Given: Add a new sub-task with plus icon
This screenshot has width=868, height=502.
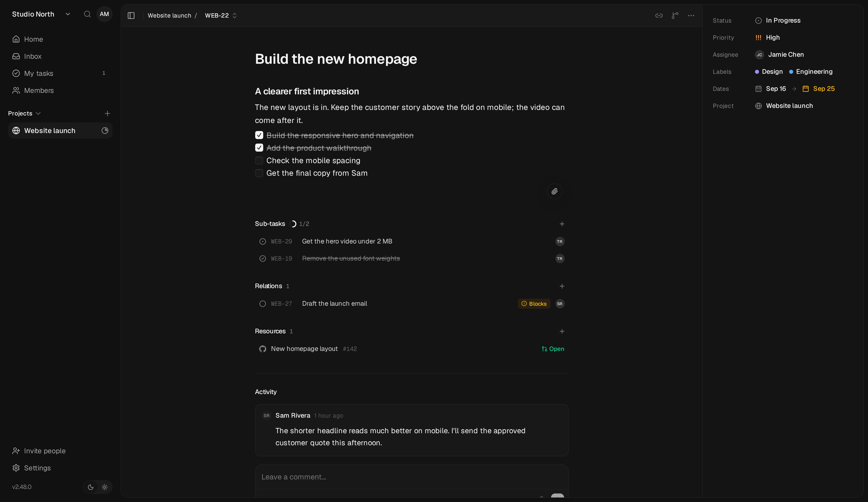Looking at the screenshot, I should tap(562, 224).
